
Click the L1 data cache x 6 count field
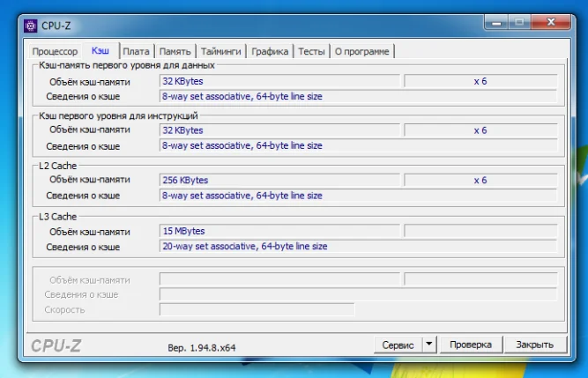point(480,81)
